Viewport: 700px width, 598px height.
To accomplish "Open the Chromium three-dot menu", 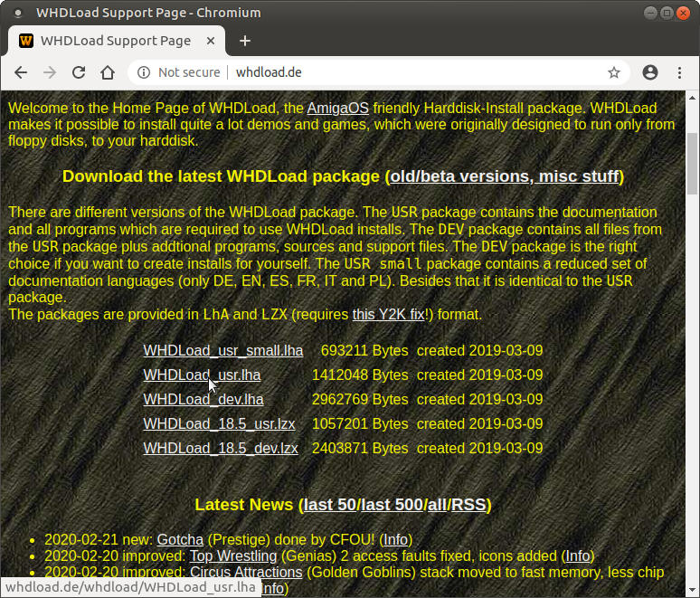I will 679,72.
